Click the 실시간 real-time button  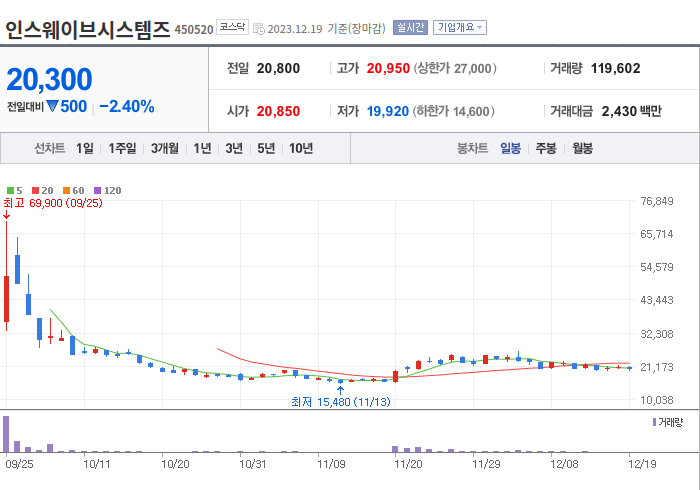coord(410,28)
